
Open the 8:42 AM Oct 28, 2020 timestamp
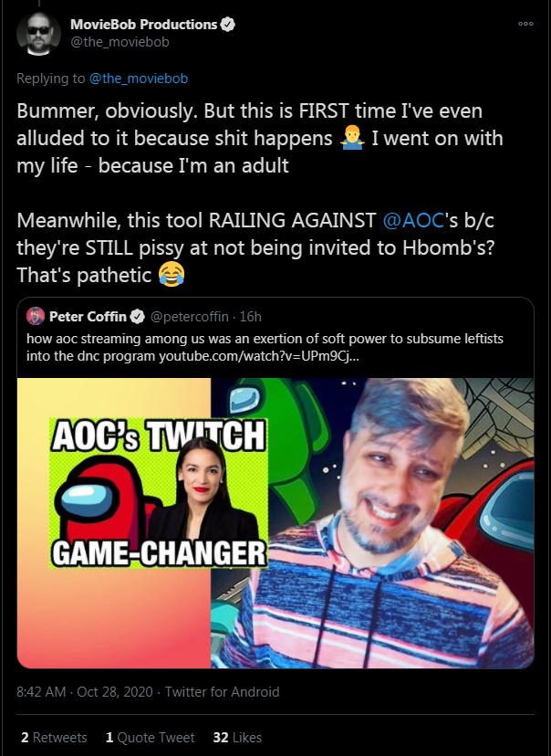85,692
